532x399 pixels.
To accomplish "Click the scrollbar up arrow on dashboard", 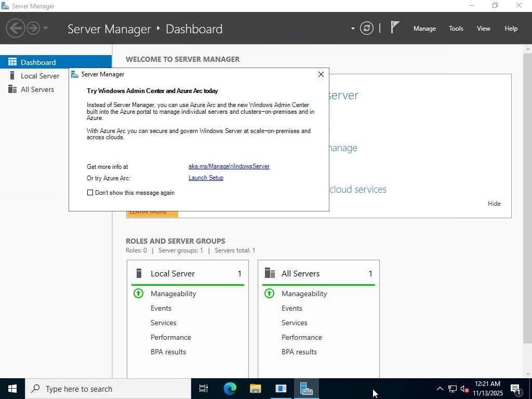I will click(528, 49).
